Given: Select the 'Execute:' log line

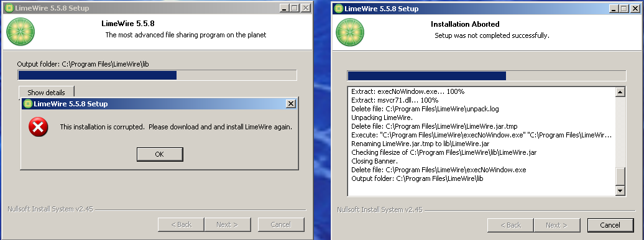Looking at the screenshot, I should tap(482, 135).
